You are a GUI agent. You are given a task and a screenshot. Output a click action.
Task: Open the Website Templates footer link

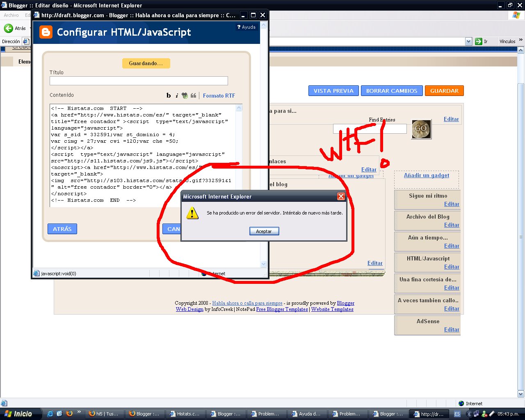332,309
